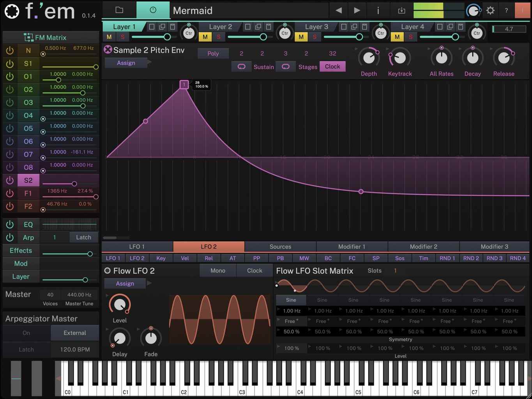
Task: Mute Layer 1 with its M toggle
Action: 109,37
